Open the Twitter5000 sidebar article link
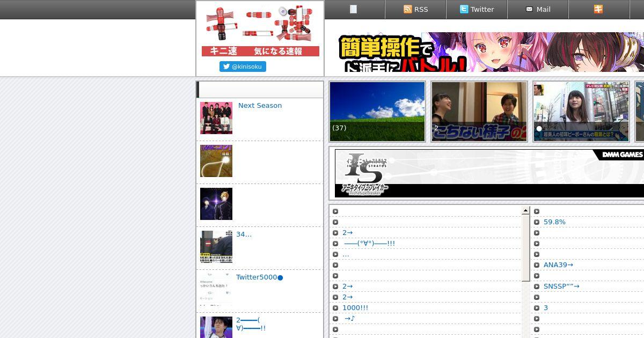This screenshot has width=644, height=338. (259, 277)
